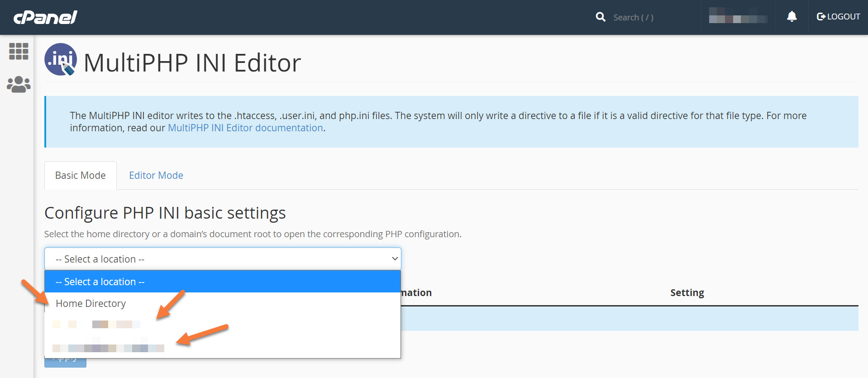Switch to the Basic Mode tab
The image size is (868, 378).
click(x=81, y=176)
